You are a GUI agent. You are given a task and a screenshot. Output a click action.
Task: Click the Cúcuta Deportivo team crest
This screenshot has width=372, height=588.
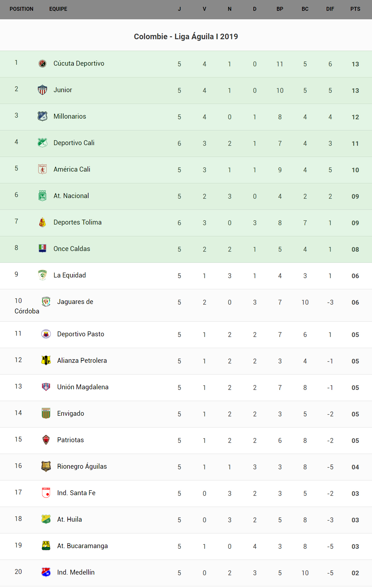[x=42, y=63]
